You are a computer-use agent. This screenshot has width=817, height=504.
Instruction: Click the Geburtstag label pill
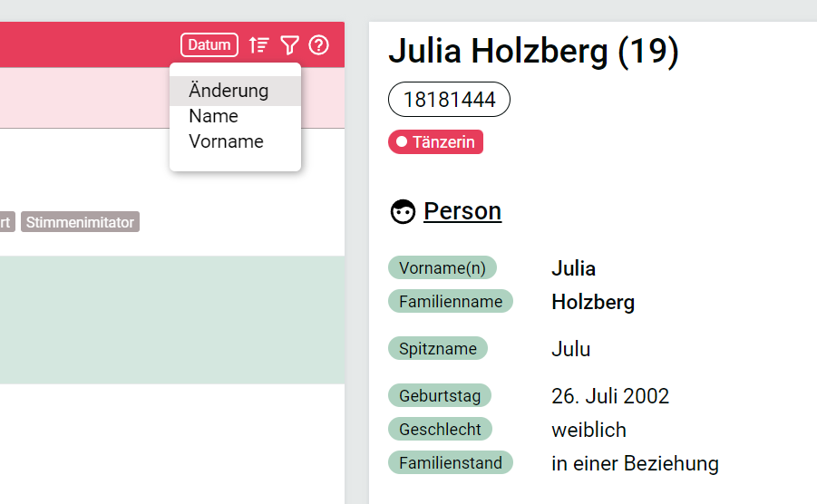(440, 396)
